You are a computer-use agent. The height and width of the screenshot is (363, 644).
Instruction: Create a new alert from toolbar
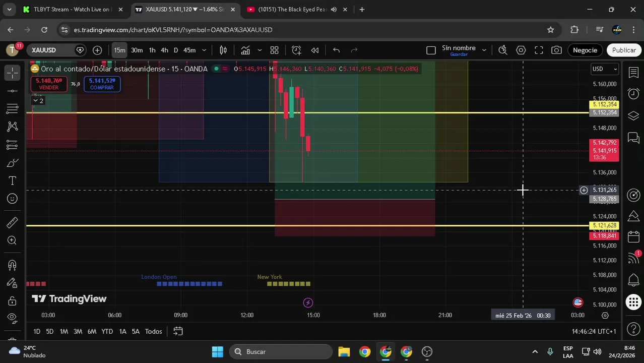296,50
